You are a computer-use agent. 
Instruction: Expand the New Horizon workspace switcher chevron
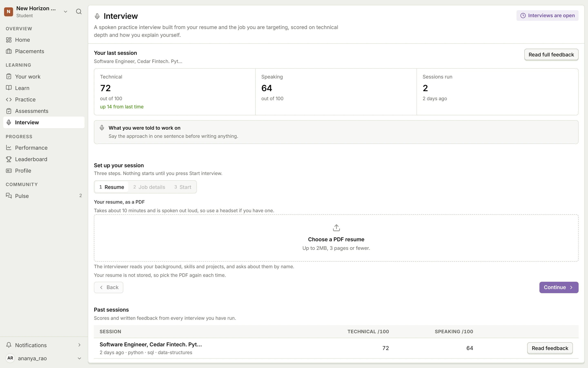click(65, 11)
